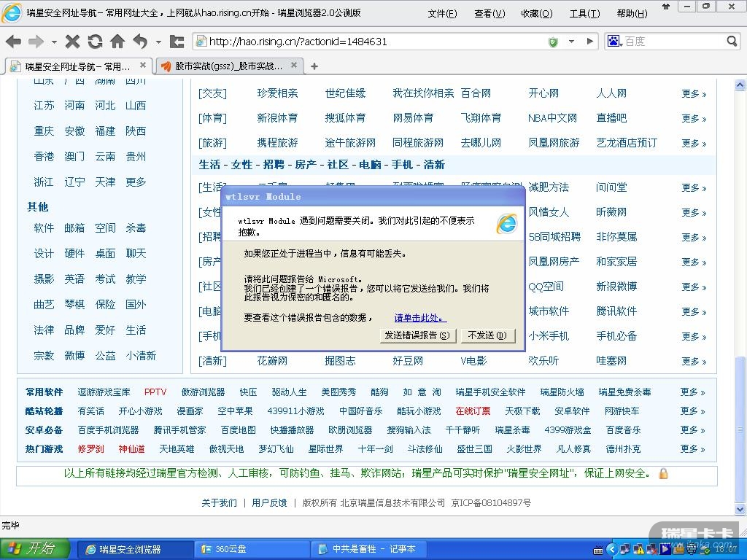Refresh the page

coord(95,42)
